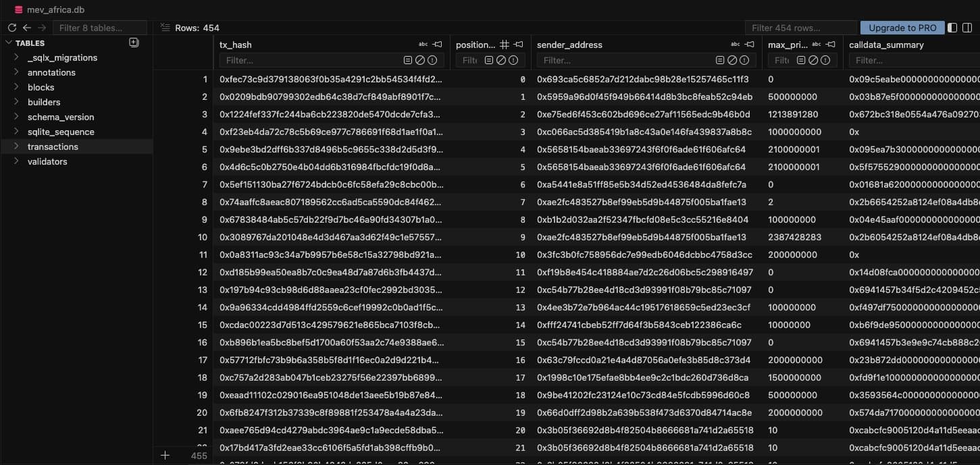980x465 pixels.
Task: Pin the tx_hash column
Action: (438, 45)
